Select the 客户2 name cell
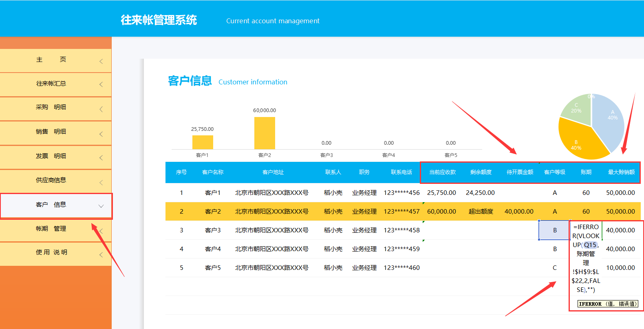 coord(213,211)
